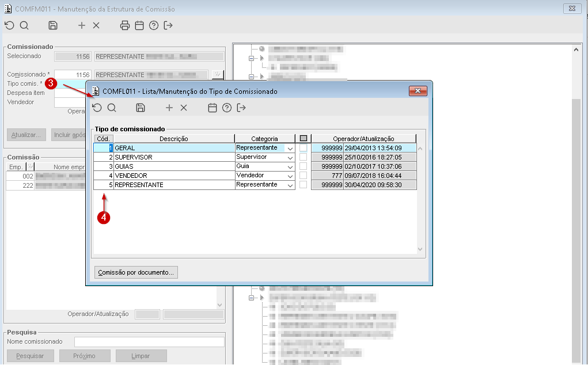Select GERAL description cell
Image resolution: width=588 pixels, height=365 pixels.
point(174,148)
